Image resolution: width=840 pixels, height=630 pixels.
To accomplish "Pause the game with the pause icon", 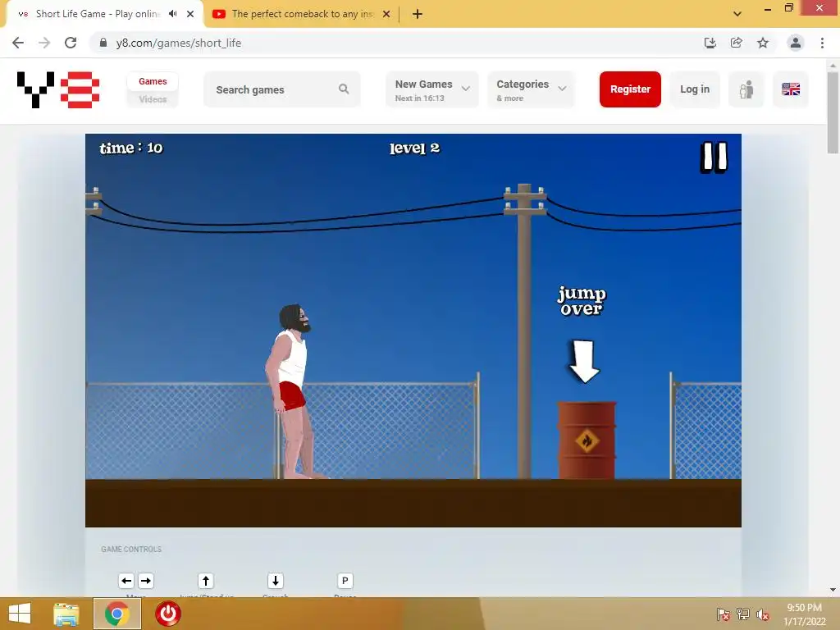I will point(714,157).
